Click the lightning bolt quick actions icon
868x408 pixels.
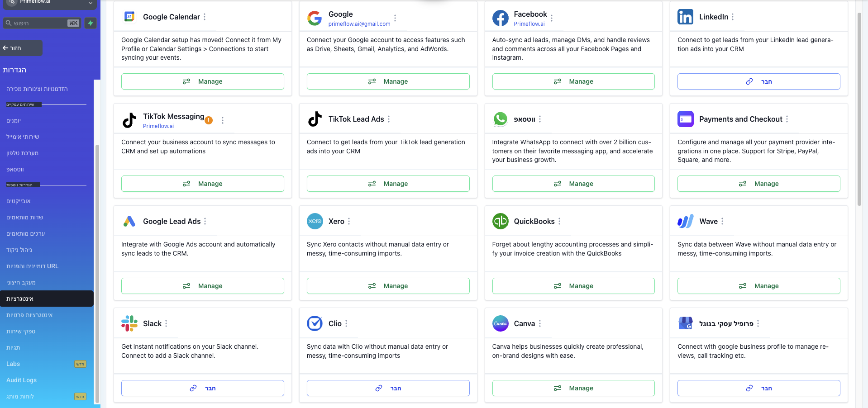coord(91,23)
